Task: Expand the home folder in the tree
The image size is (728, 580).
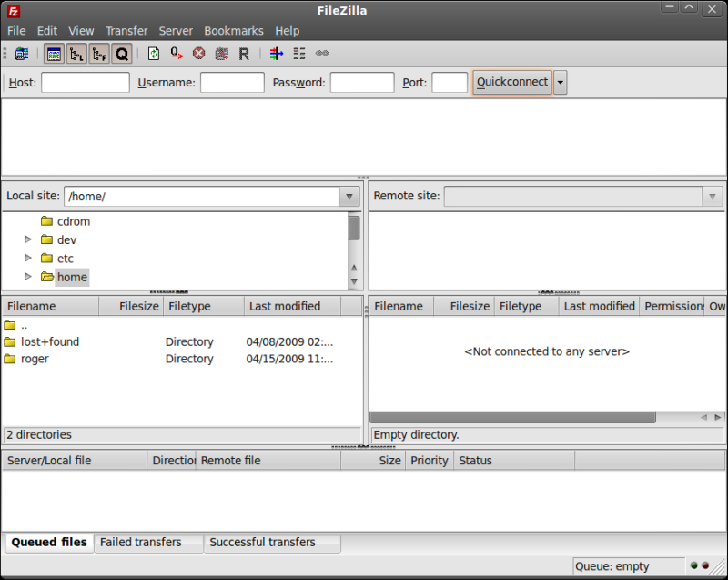Action: pos(27,277)
